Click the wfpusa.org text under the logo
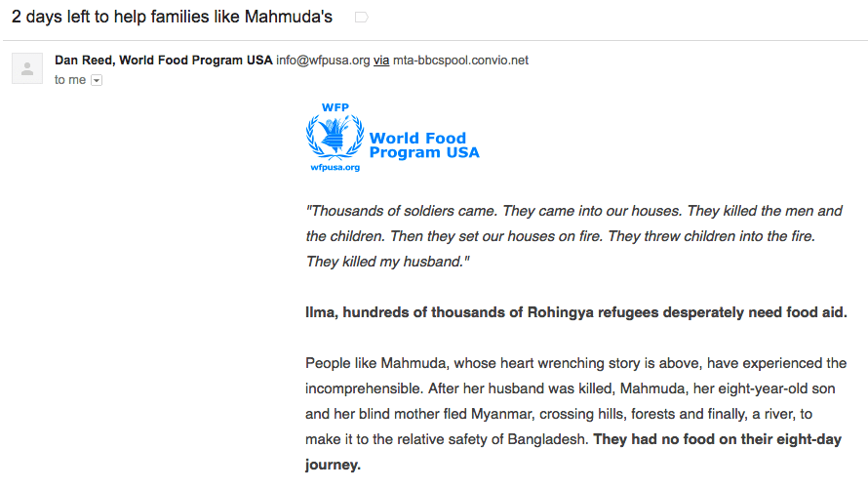Viewport: 868px width, 489px height. [x=335, y=168]
